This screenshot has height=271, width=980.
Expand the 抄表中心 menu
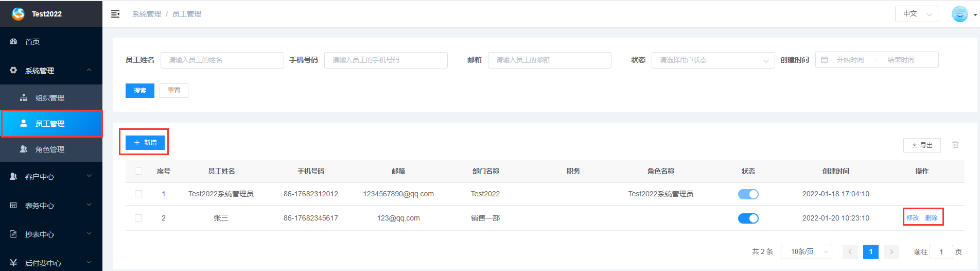pos(89,234)
